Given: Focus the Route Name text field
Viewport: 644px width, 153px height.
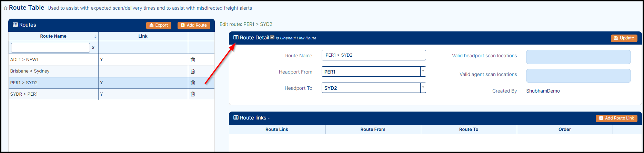Looking at the screenshot, I should coord(374,55).
